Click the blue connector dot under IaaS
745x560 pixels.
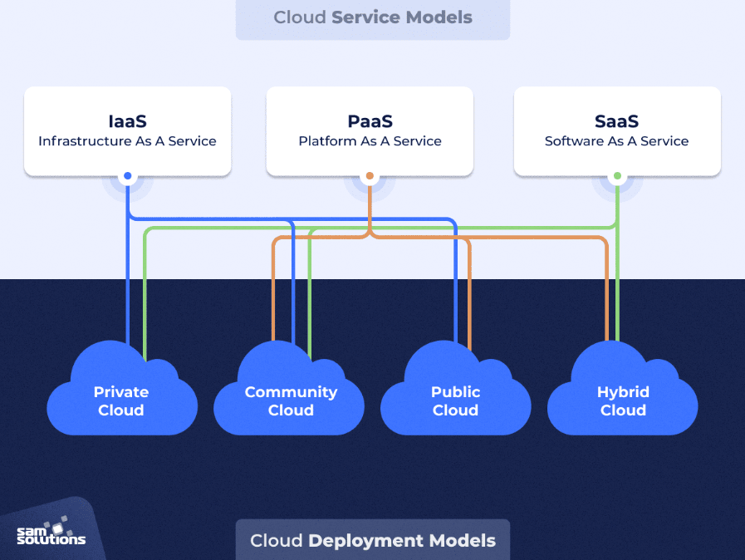(x=127, y=176)
